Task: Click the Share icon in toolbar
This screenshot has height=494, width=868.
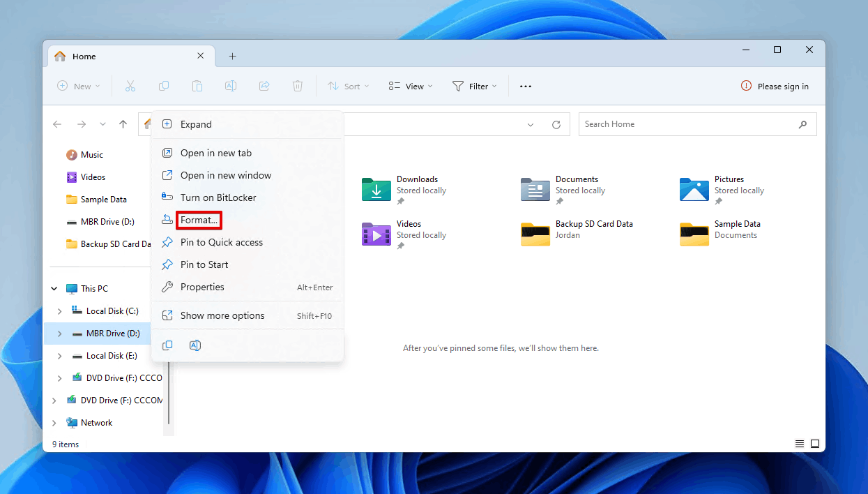Action: click(264, 86)
